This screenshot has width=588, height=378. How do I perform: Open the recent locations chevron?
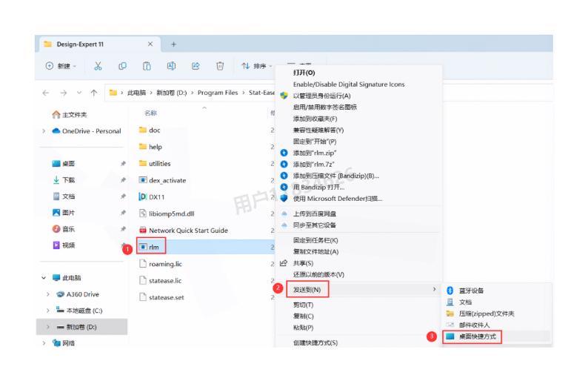[x=79, y=93]
